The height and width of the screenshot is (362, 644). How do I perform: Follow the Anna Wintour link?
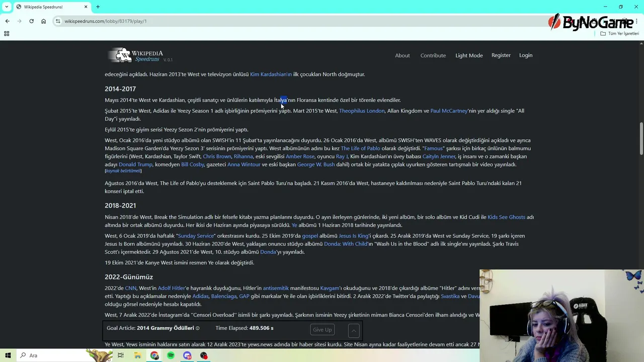click(244, 164)
